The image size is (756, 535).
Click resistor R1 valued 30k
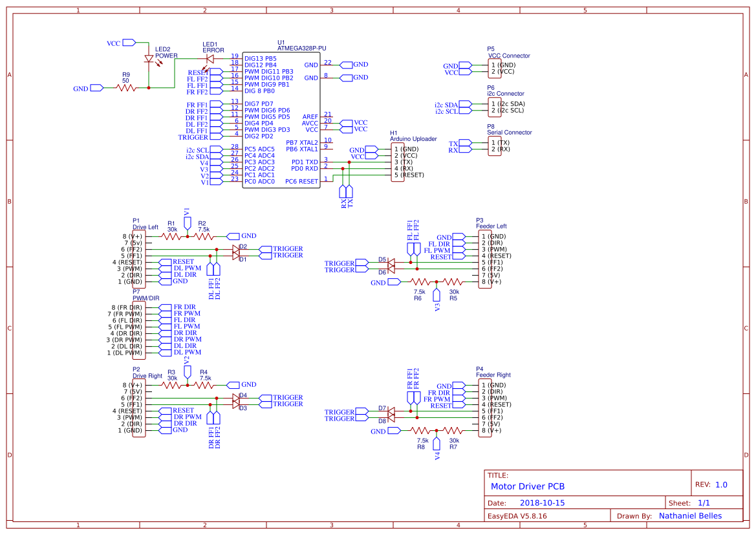click(x=170, y=237)
